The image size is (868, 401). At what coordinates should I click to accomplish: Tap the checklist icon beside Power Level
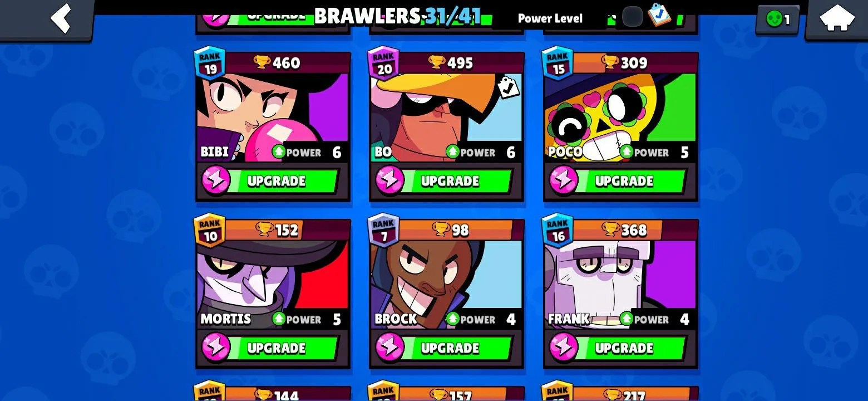659,14
